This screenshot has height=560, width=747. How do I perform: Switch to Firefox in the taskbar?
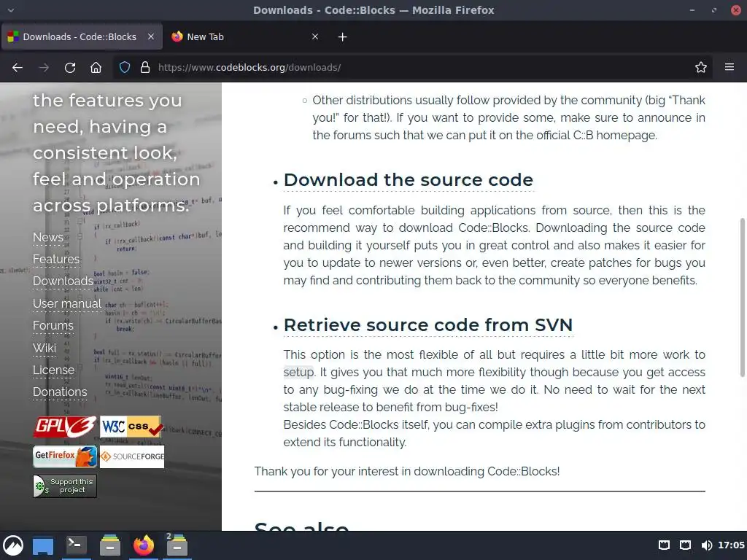(144, 545)
